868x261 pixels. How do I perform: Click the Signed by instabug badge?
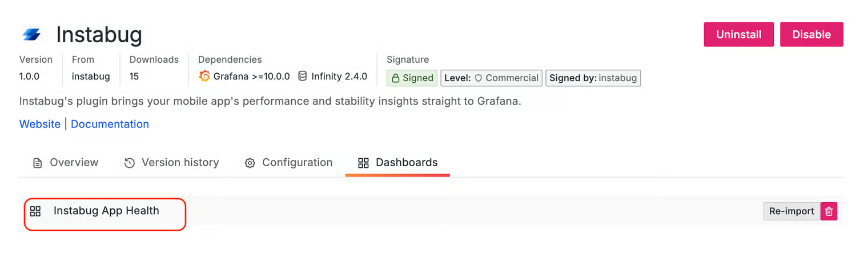593,78
